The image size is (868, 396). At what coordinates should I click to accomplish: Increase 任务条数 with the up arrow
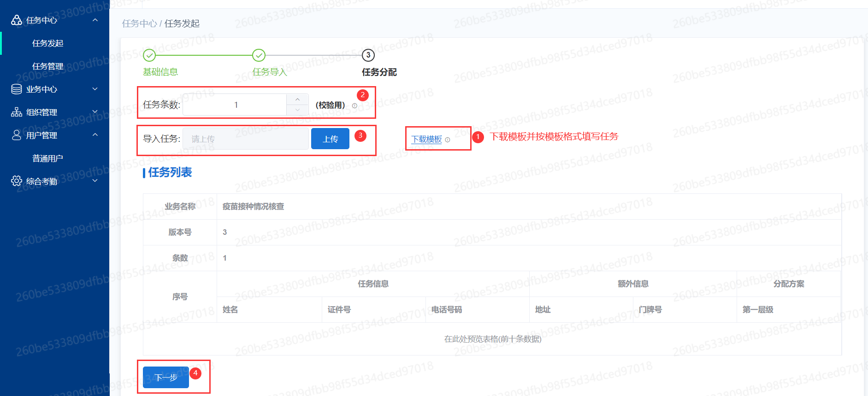click(x=297, y=99)
